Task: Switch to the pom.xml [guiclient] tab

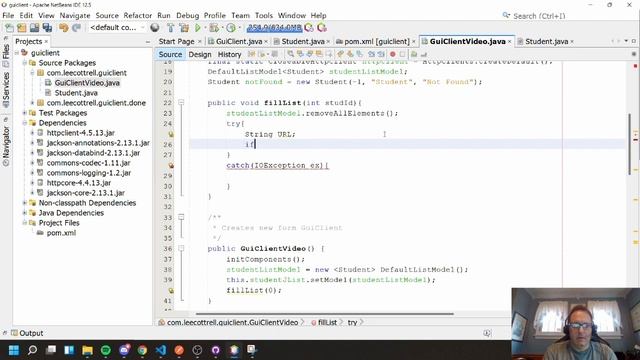Action: coord(376,41)
